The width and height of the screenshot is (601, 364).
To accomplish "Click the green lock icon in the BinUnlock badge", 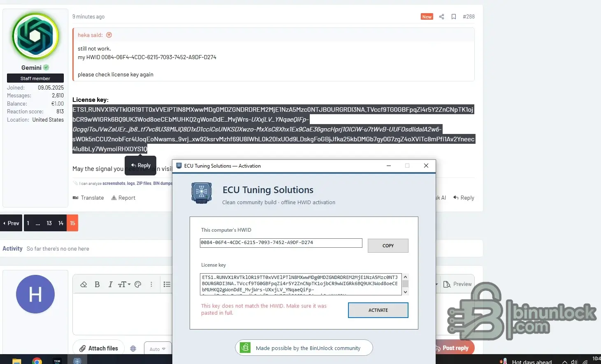I will (245, 348).
